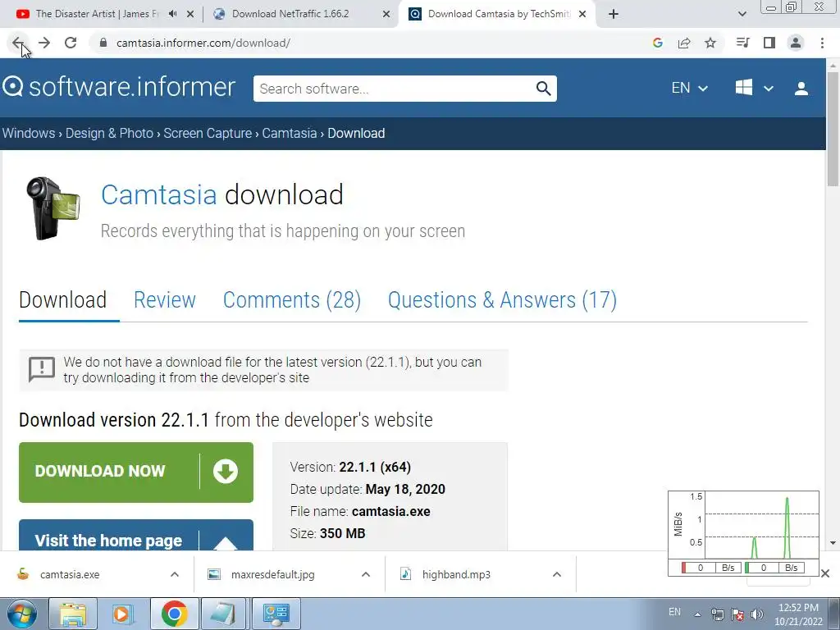Image resolution: width=840 pixels, height=630 pixels.
Task: Click the scrollbar down arrow
Action: click(833, 543)
